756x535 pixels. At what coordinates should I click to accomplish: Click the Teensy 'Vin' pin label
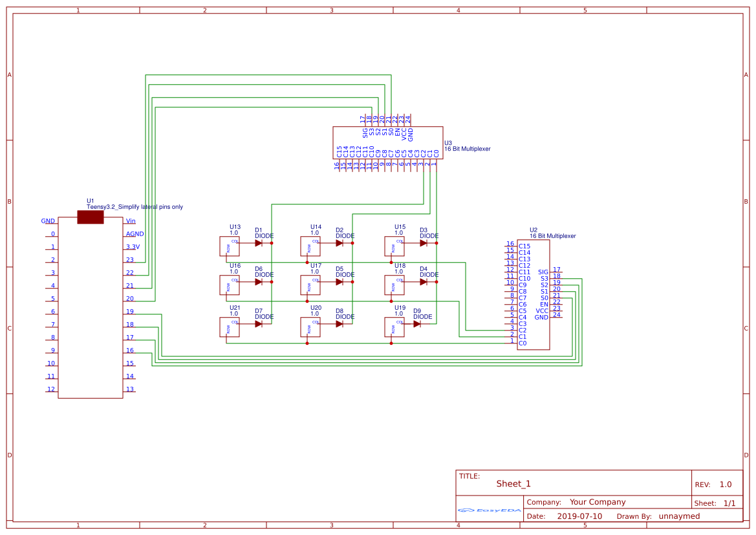[x=131, y=221]
